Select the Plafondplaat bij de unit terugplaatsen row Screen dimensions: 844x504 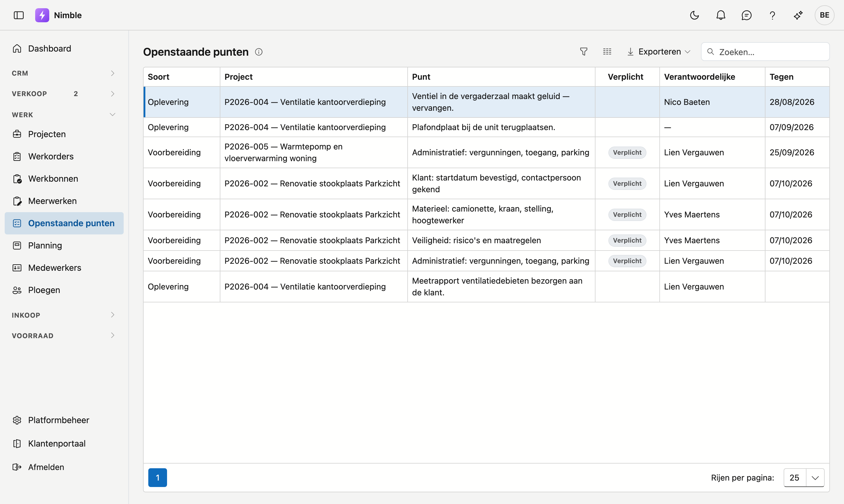click(x=486, y=127)
